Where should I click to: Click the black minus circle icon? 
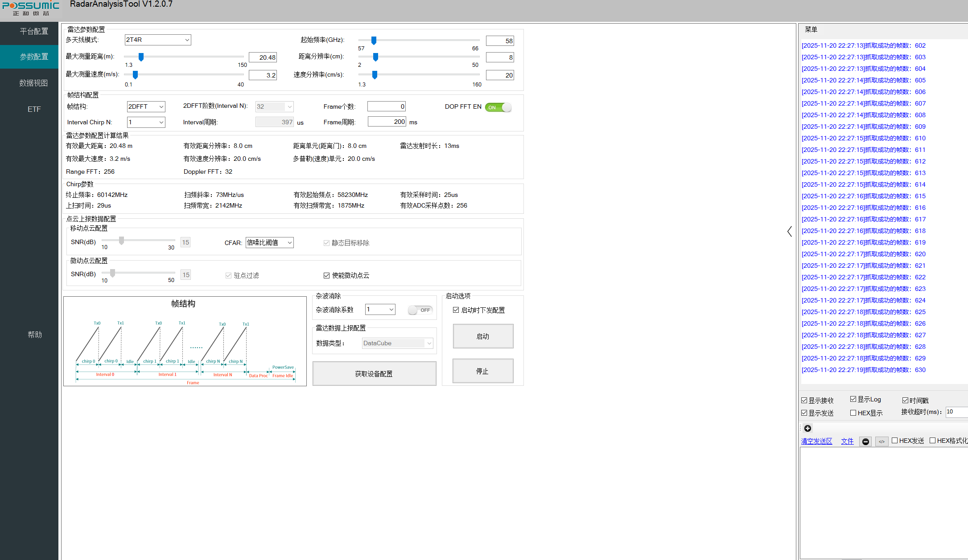pyautogui.click(x=865, y=441)
